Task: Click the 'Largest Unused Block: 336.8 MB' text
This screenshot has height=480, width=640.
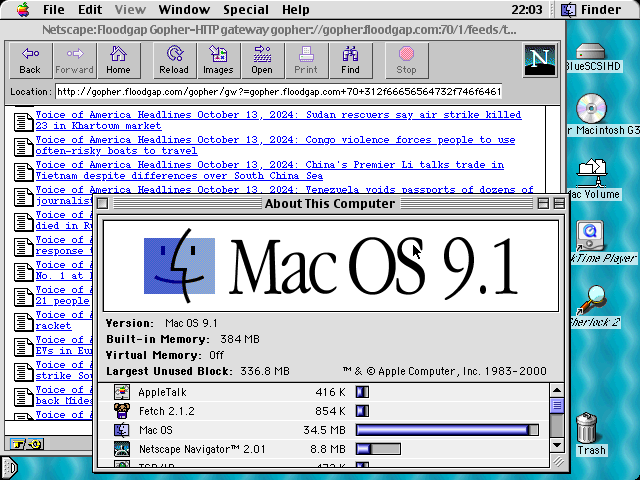Action: [198, 371]
